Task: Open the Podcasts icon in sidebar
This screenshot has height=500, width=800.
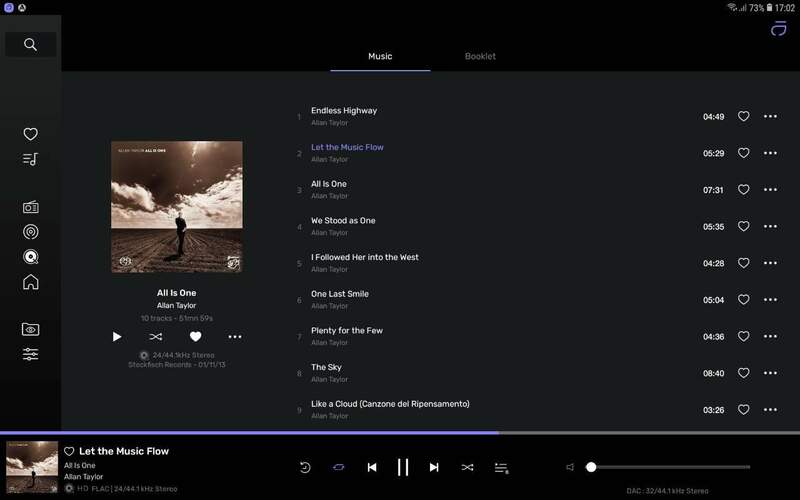Action: tap(30, 232)
